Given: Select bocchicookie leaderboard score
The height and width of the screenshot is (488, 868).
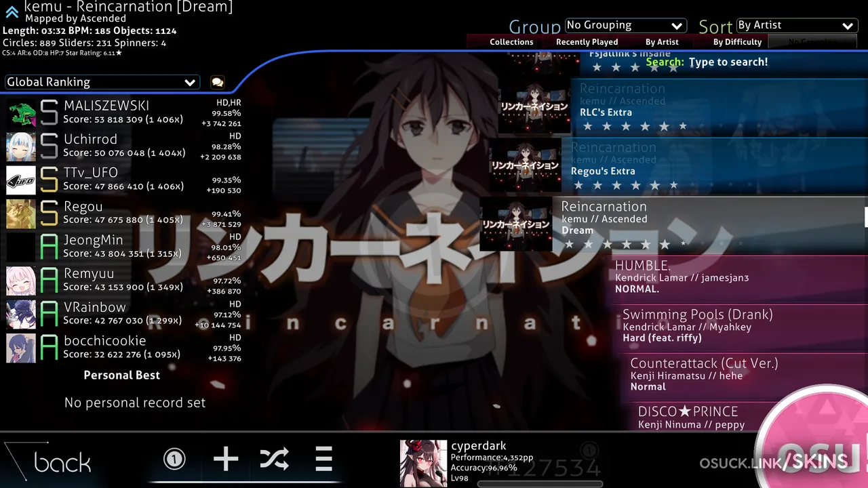Looking at the screenshot, I should 124,347.
